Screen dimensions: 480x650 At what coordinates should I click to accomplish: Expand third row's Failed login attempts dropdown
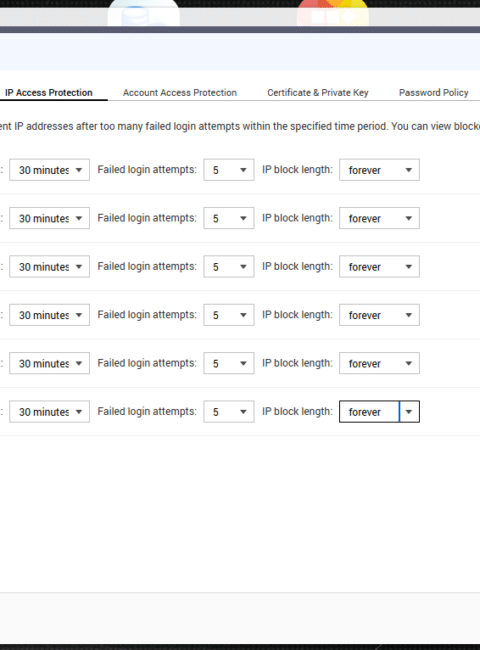[x=229, y=267]
